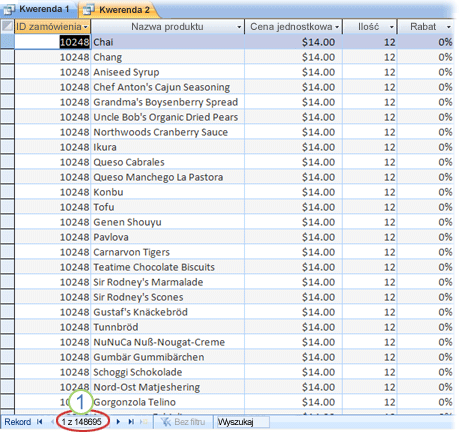This screenshot has height=432, width=459.
Task: Select the row selector for Tunnbröd
Action: point(7,327)
